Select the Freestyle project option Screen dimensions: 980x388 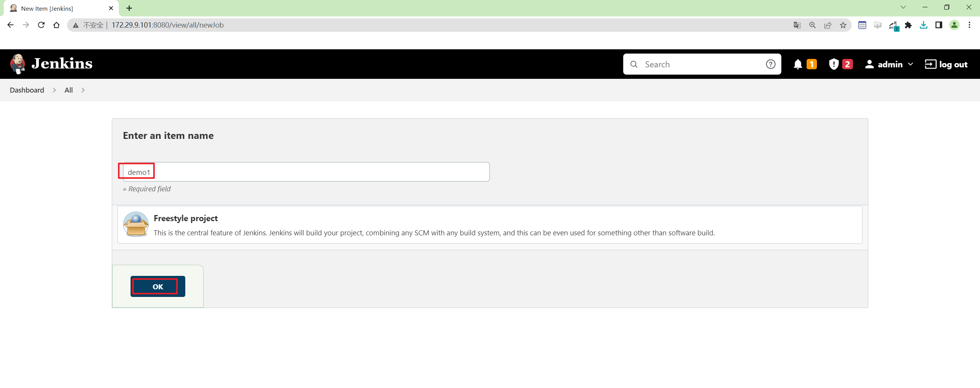(x=490, y=225)
